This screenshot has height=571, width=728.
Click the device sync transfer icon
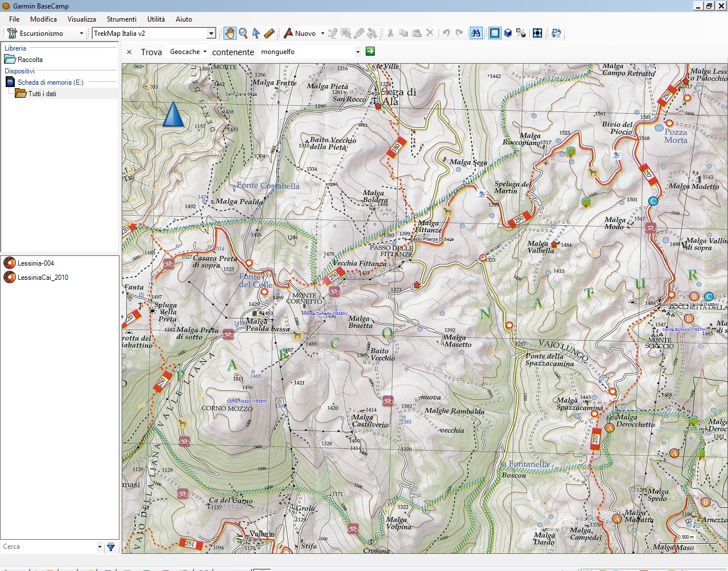pyautogui.click(x=556, y=33)
